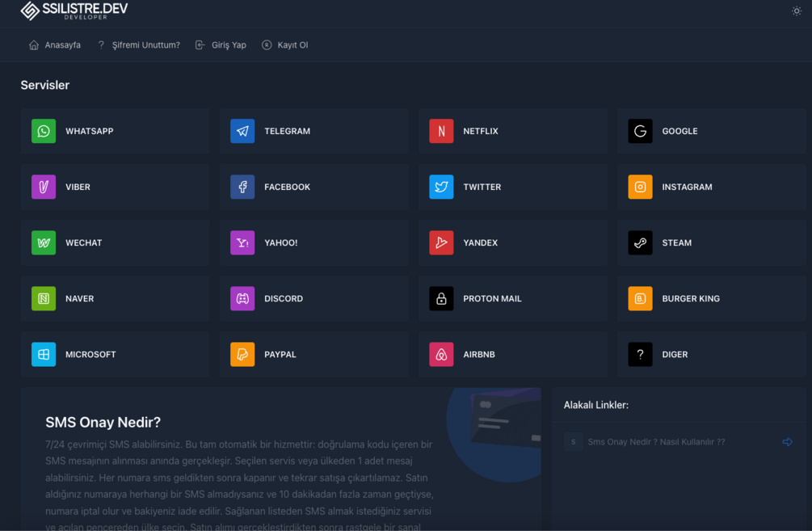Click the PayPal orange icon
This screenshot has width=812, height=531.
coord(242,355)
